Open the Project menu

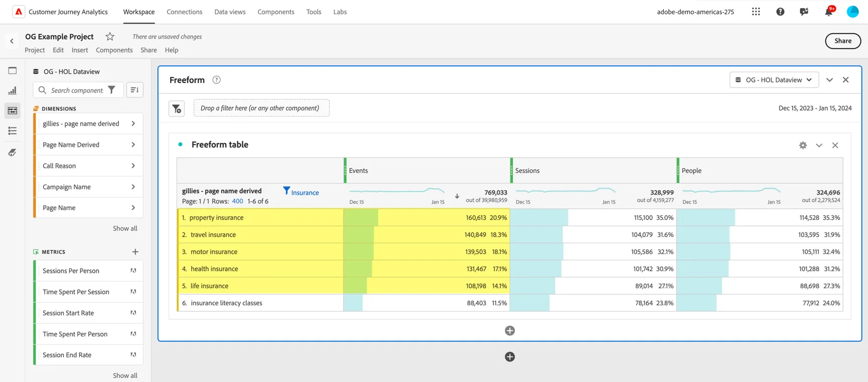[x=35, y=50]
